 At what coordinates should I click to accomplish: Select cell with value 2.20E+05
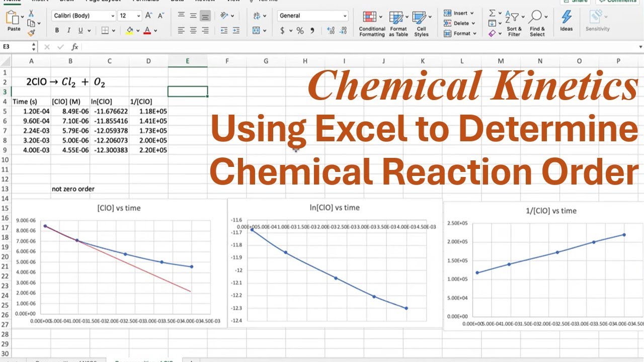click(148, 150)
